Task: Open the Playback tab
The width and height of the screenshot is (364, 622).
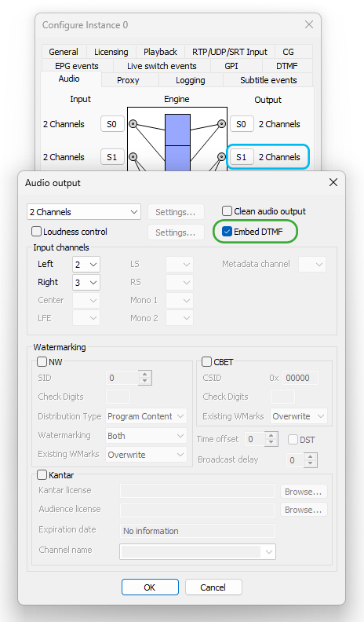Action: [x=160, y=52]
